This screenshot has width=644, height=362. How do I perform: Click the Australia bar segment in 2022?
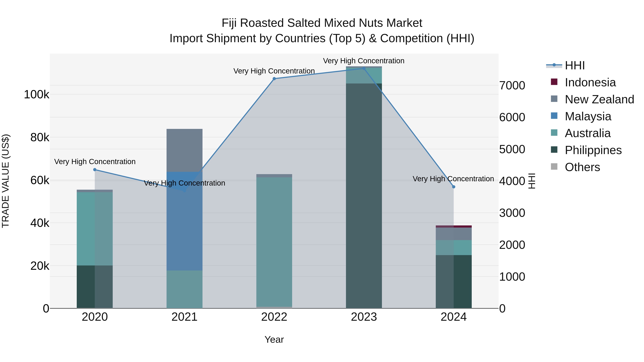click(274, 242)
